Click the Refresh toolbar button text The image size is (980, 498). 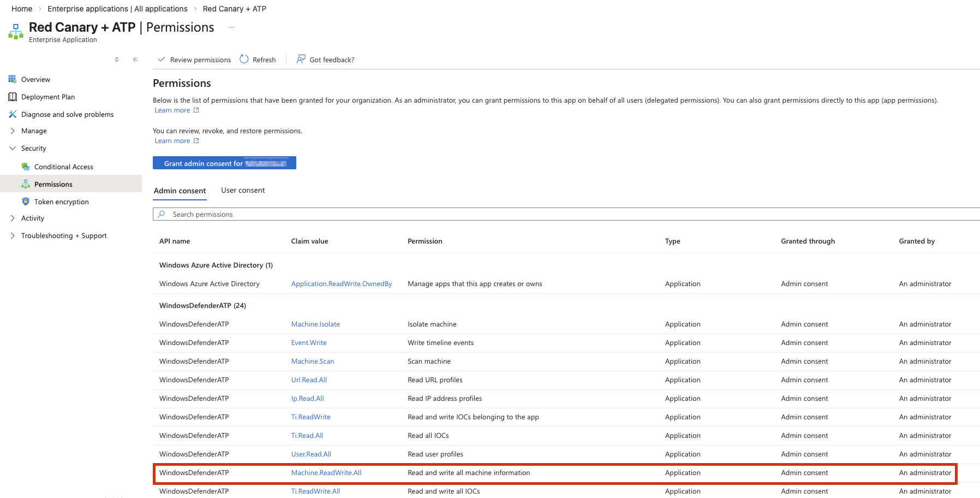[264, 60]
